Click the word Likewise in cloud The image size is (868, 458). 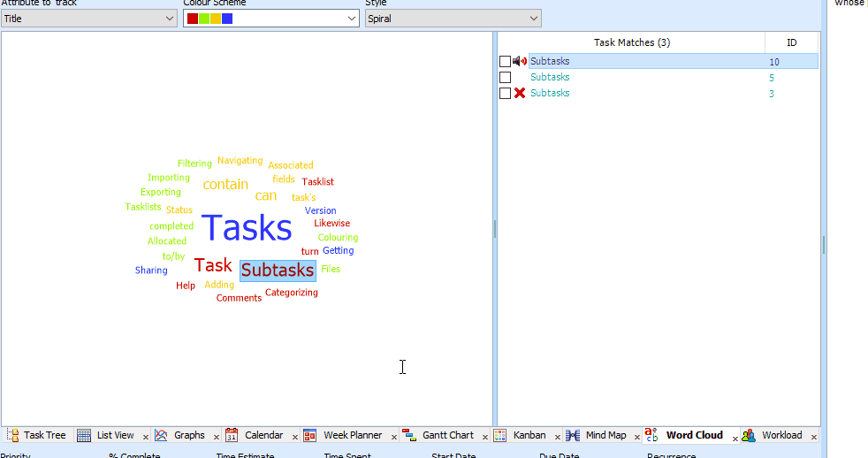click(x=331, y=223)
